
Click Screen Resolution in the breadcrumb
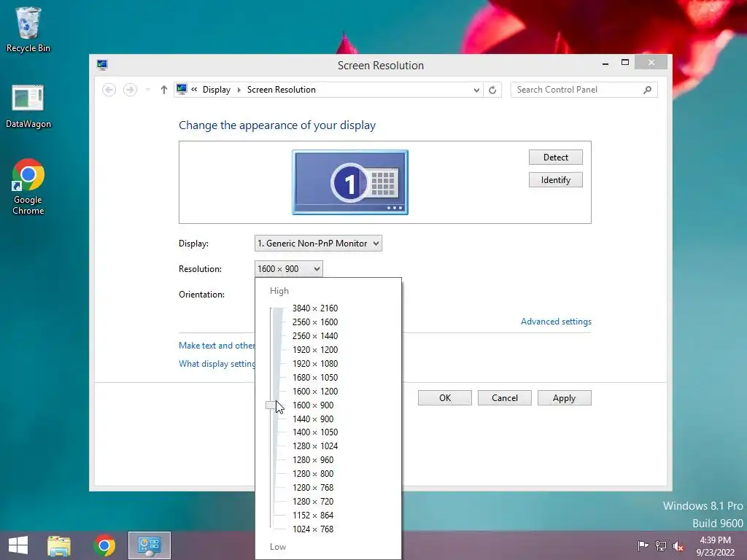click(x=281, y=90)
